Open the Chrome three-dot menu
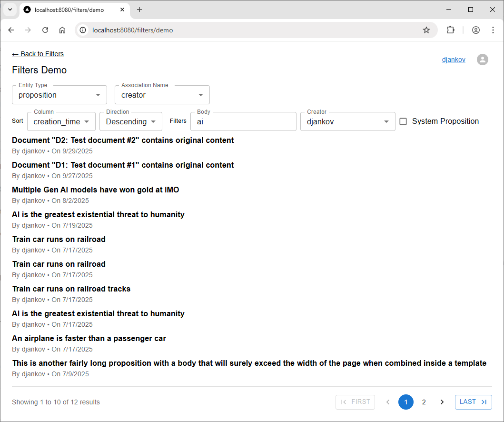The width and height of the screenshot is (504, 422). pyautogui.click(x=493, y=30)
